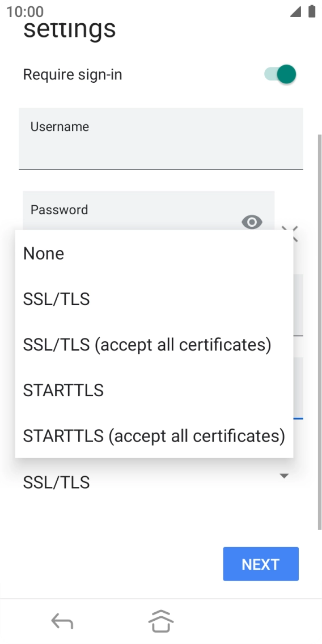Tap the home navigation icon

(x=160, y=621)
